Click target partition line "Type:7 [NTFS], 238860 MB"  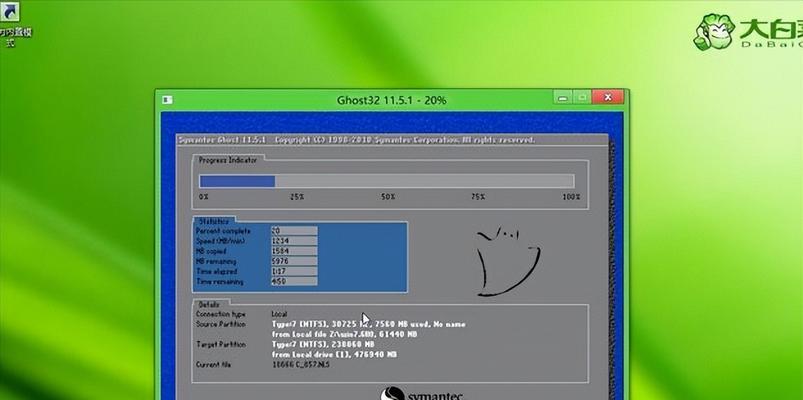[x=323, y=344]
